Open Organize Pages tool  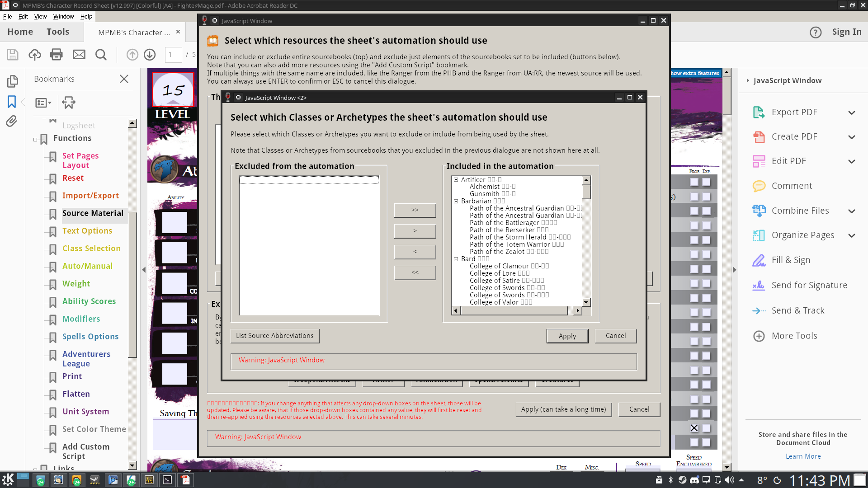pyautogui.click(x=802, y=235)
